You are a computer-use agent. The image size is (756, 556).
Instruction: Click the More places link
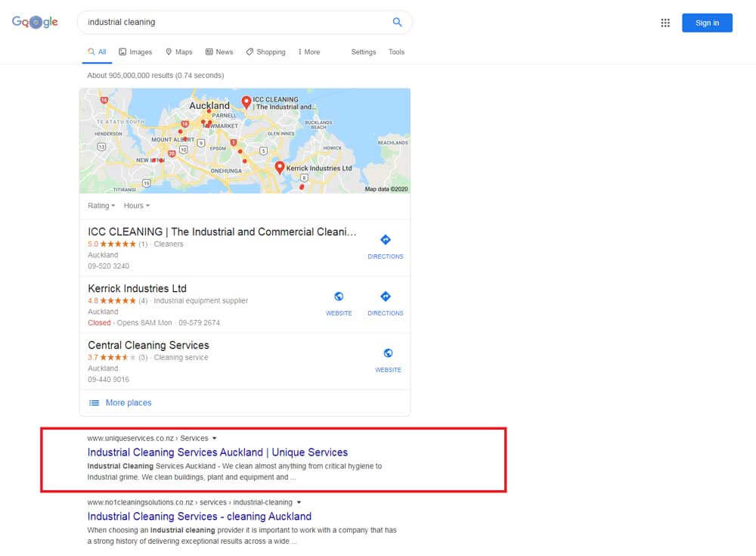[x=128, y=402]
